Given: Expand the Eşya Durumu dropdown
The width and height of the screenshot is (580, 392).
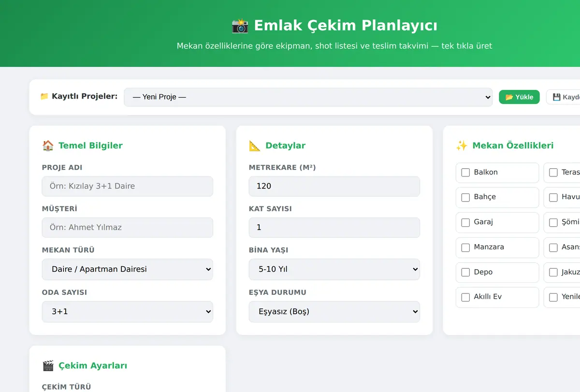Looking at the screenshot, I should coord(334,312).
